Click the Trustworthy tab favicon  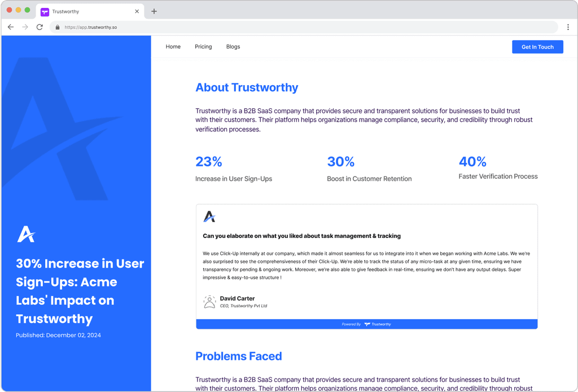[x=45, y=12]
